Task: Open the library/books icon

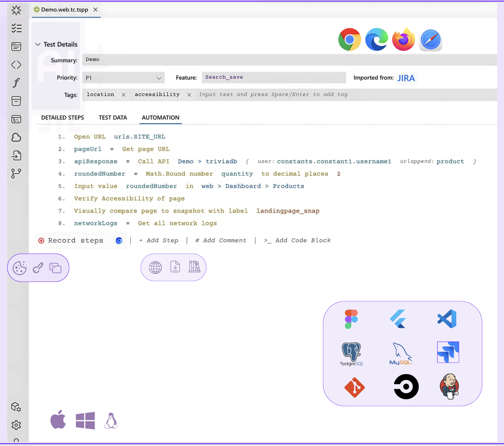Action: (x=194, y=267)
